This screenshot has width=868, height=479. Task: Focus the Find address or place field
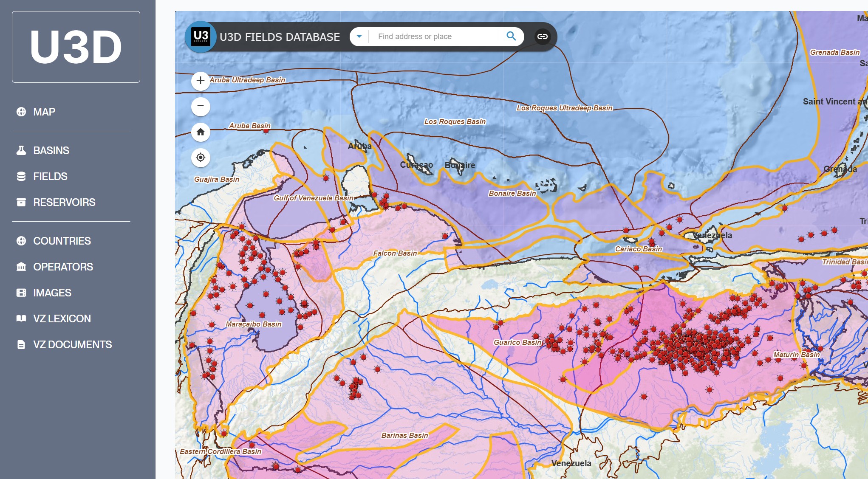(433, 37)
